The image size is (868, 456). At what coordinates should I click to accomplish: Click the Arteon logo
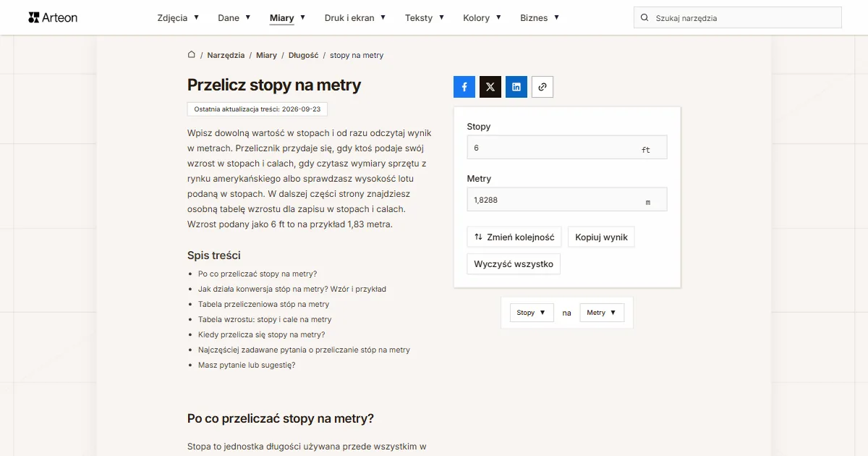pyautogui.click(x=53, y=17)
